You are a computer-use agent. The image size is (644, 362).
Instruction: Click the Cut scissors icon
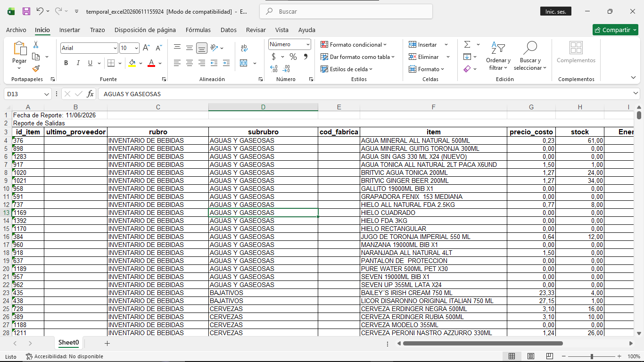36,45
